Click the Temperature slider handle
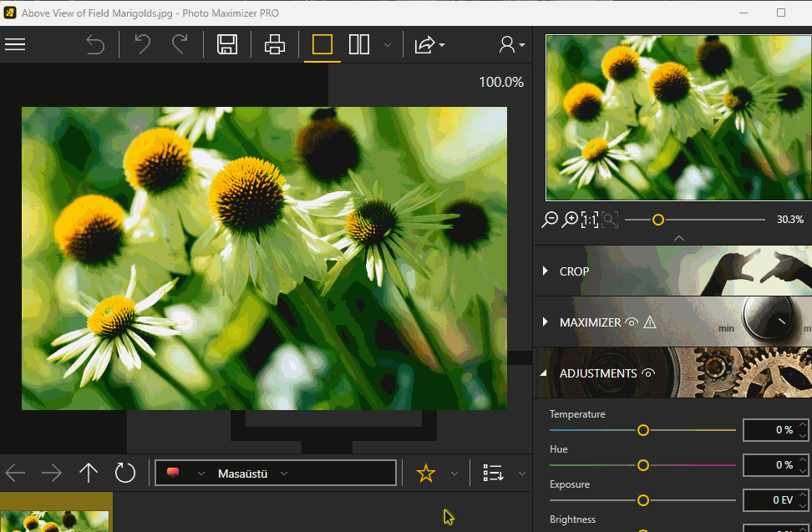The width and height of the screenshot is (812, 532). [x=643, y=430]
